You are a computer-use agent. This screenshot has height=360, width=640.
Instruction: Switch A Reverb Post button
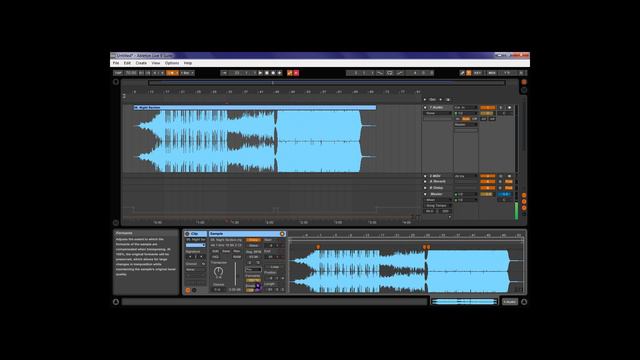[x=509, y=182]
